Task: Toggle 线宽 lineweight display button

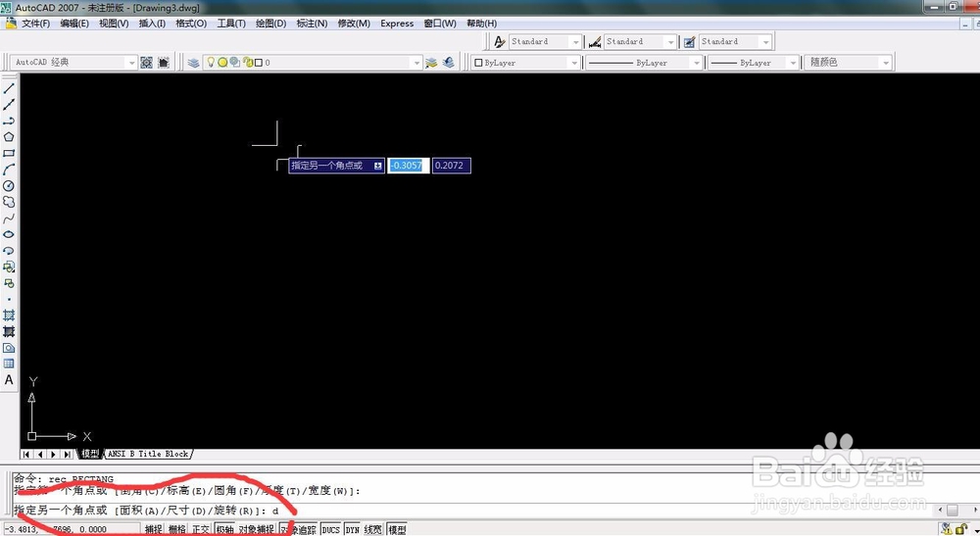Action: click(x=373, y=529)
